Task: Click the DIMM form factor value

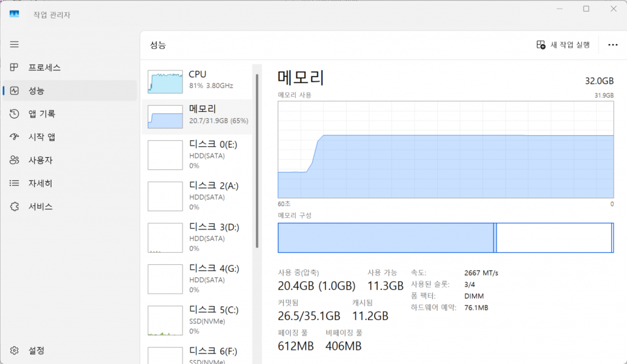Action: (474, 296)
